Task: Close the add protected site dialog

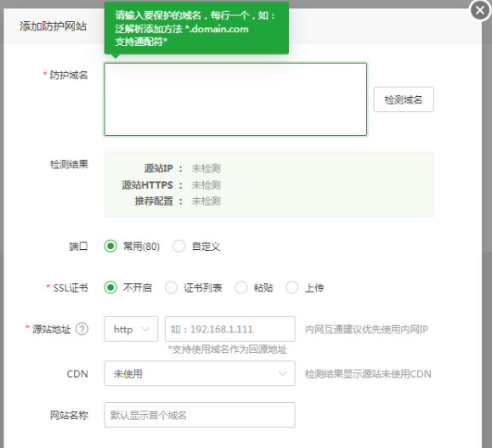Action: [x=480, y=10]
